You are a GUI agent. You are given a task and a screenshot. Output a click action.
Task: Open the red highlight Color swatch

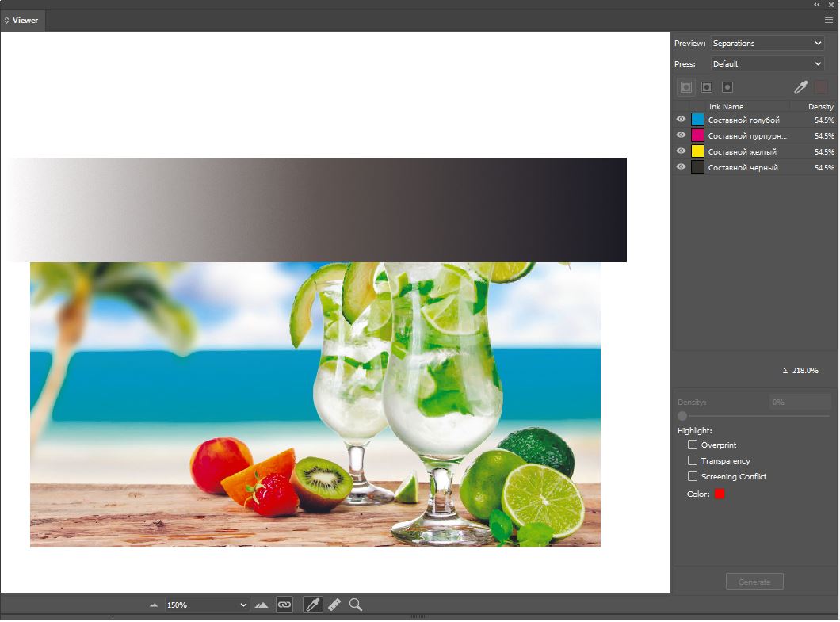(720, 494)
